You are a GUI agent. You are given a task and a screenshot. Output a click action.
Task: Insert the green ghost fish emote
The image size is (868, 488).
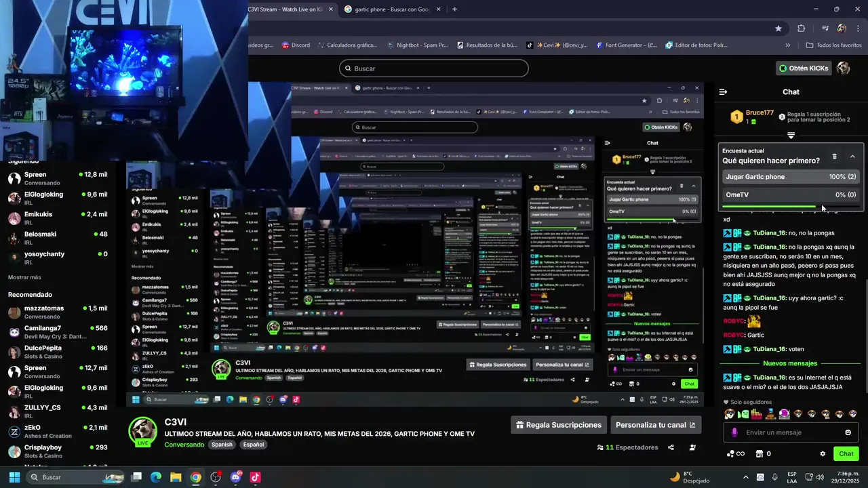pos(743,414)
